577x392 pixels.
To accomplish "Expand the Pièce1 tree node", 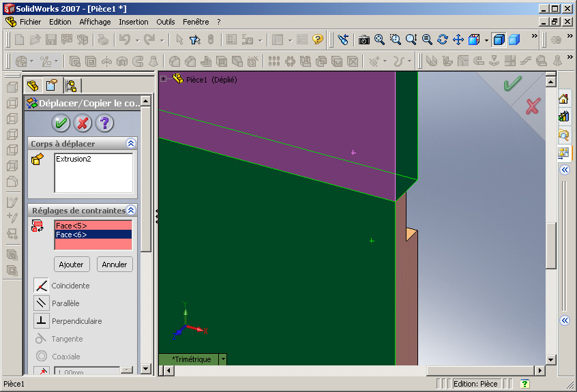I will 164,78.
